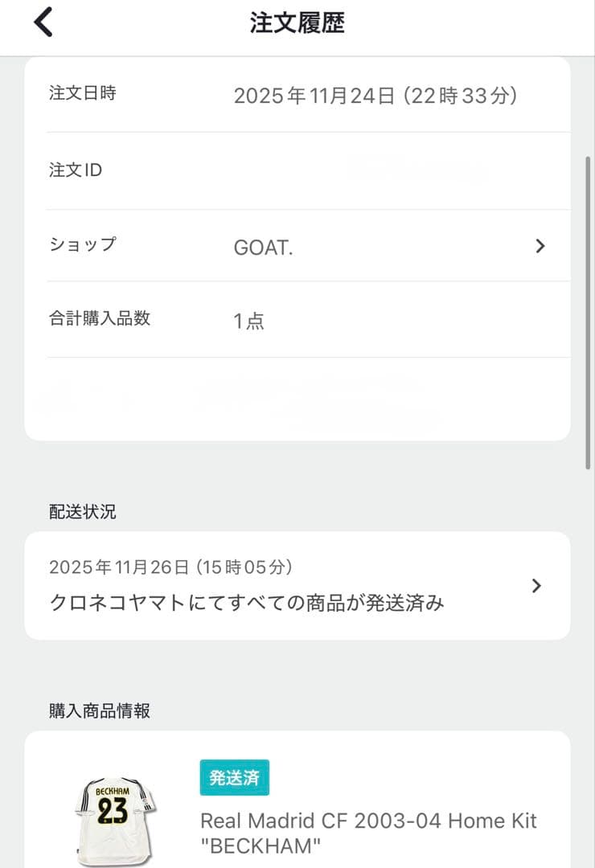Click the 配送状況 section header
595x868 pixels.
pos(83,512)
